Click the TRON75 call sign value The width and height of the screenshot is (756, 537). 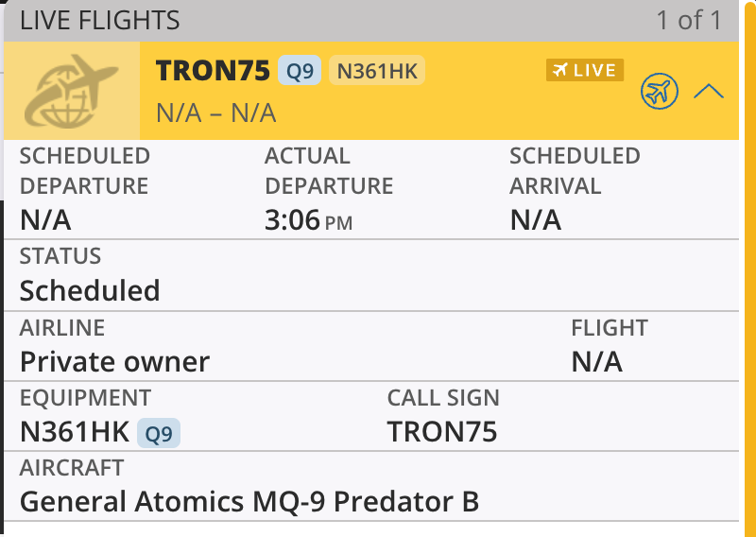(x=442, y=432)
